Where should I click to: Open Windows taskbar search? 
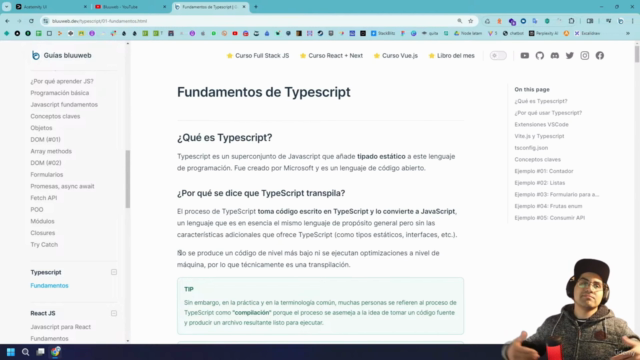pyautogui.click(x=25, y=352)
